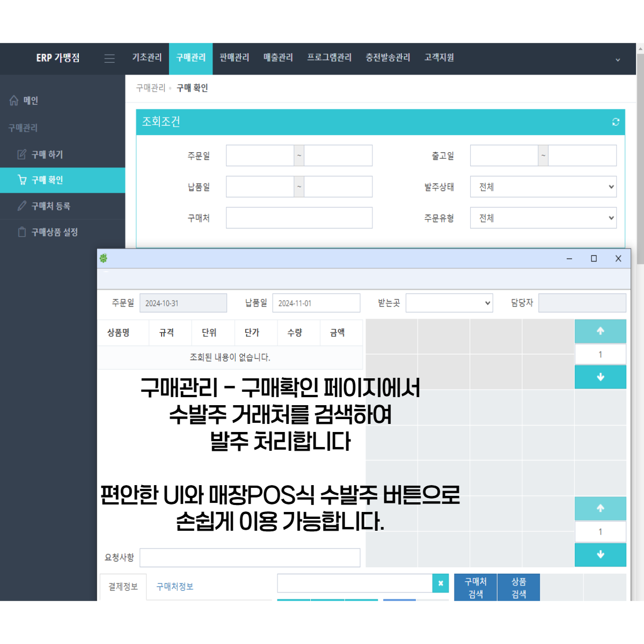This screenshot has height=644, width=644.
Task: Toggle the hamburger sidebar menu icon
Action: pyautogui.click(x=109, y=58)
